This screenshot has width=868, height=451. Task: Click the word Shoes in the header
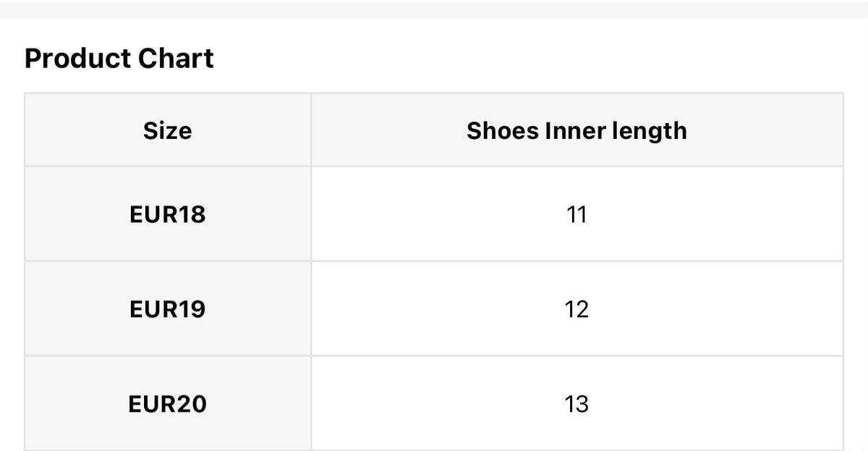point(503,131)
